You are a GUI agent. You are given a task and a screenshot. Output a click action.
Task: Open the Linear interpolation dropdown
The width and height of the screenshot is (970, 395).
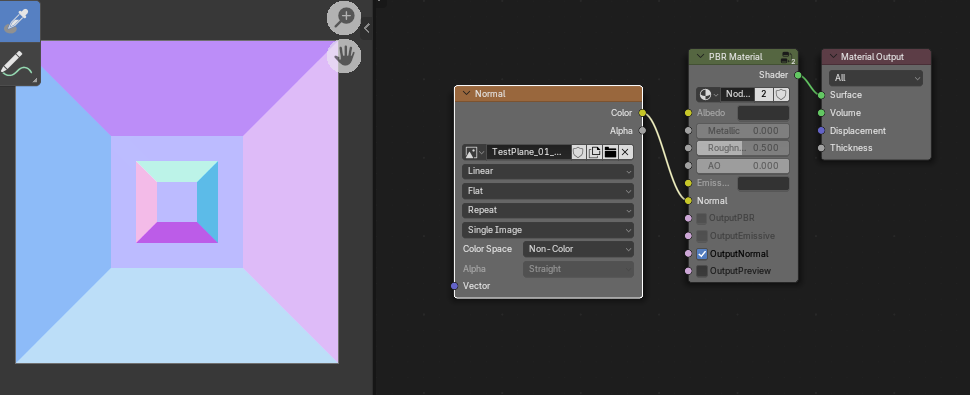[547, 171]
